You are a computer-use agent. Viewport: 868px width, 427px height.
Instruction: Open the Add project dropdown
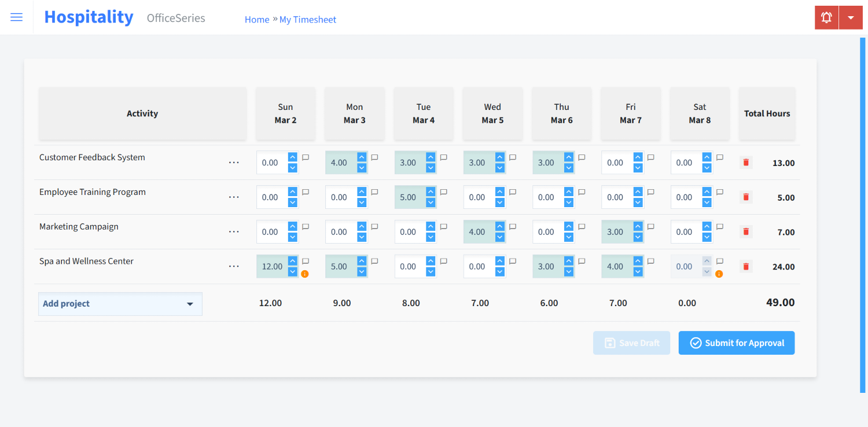(120, 303)
